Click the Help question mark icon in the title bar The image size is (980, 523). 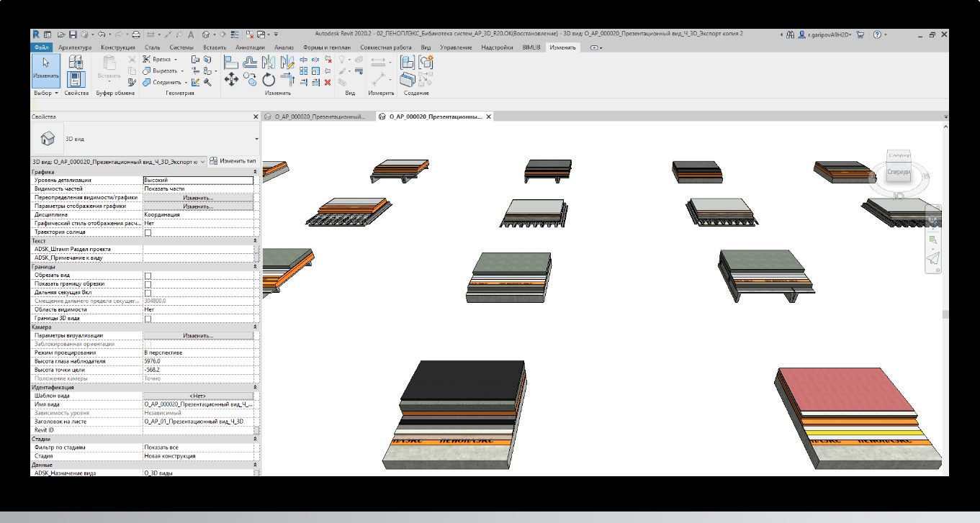tap(878, 34)
